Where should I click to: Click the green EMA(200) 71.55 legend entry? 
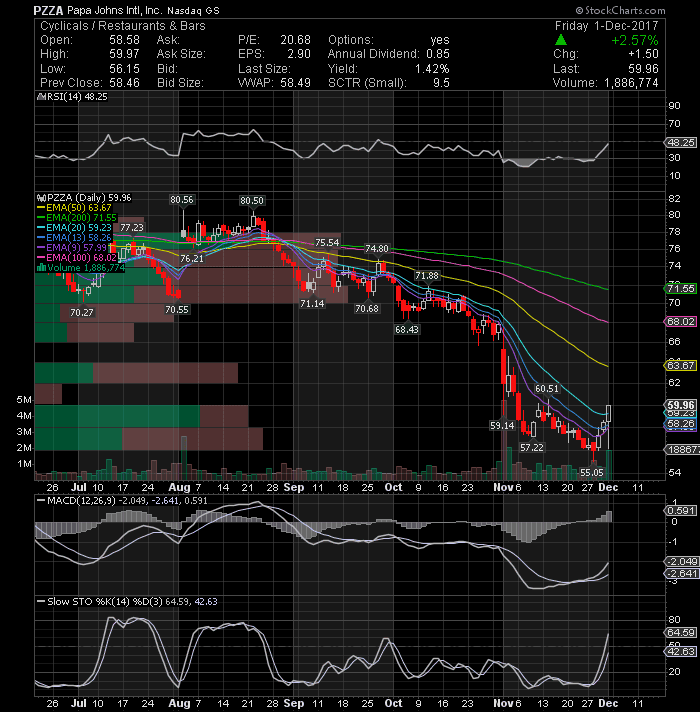coord(77,218)
